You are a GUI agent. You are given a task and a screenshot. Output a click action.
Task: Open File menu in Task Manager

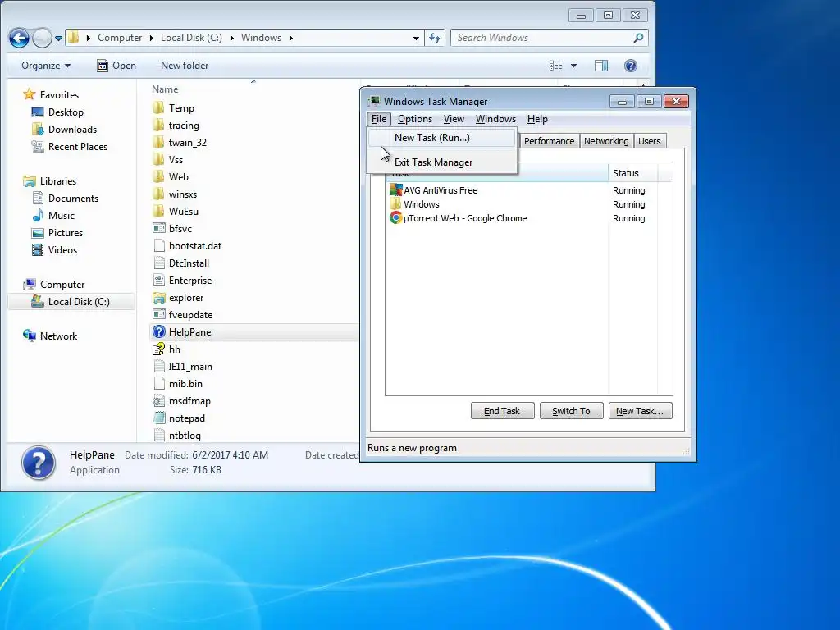379,119
